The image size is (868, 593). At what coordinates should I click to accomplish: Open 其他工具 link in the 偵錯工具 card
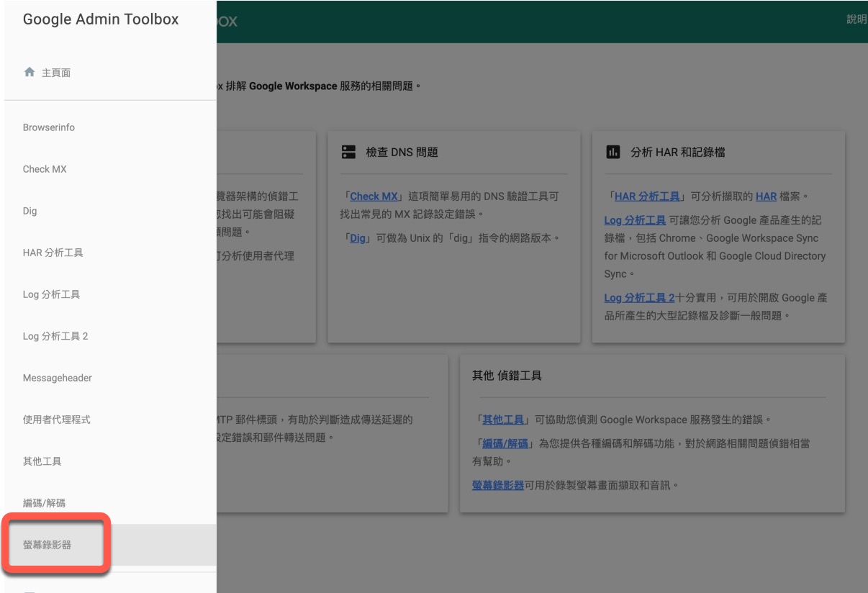pos(503,420)
